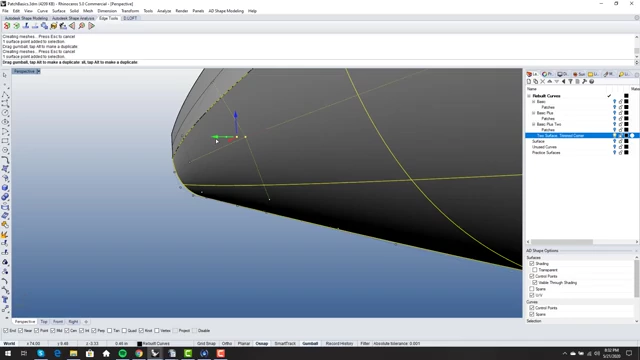Click the Chrome icon in the taskbar
Viewport: 640px width, 360px height.
139,353
